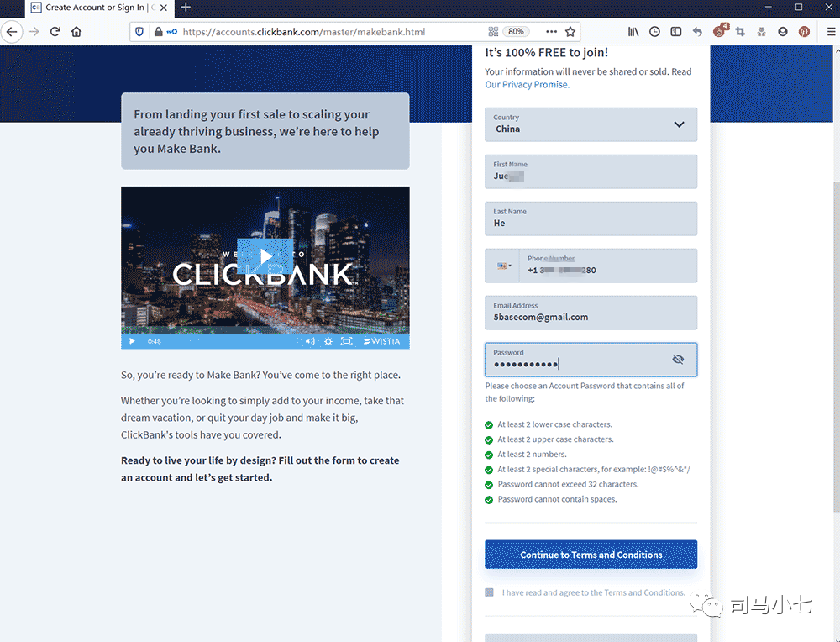840x642 pixels.
Task: View site security padlock info
Action: [x=158, y=32]
